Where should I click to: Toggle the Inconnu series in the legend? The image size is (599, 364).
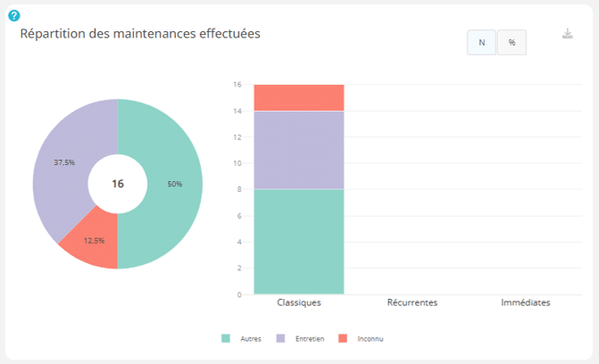[370, 339]
